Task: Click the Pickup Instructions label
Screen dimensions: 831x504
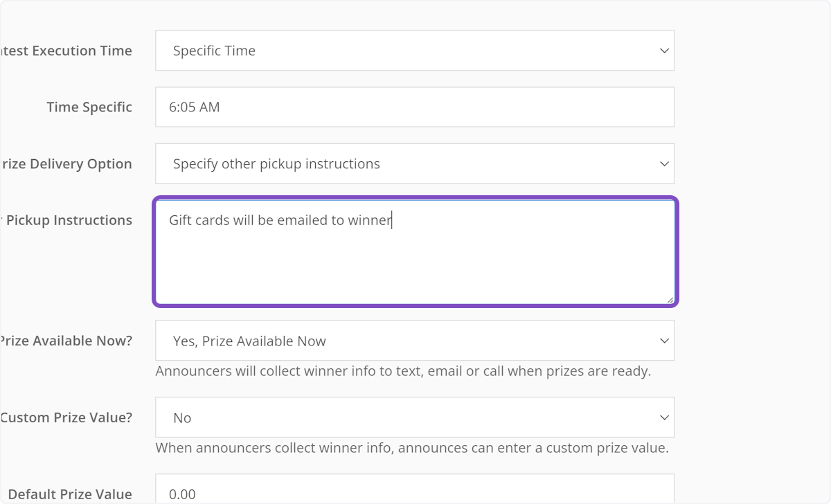Action: tap(68, 219)
